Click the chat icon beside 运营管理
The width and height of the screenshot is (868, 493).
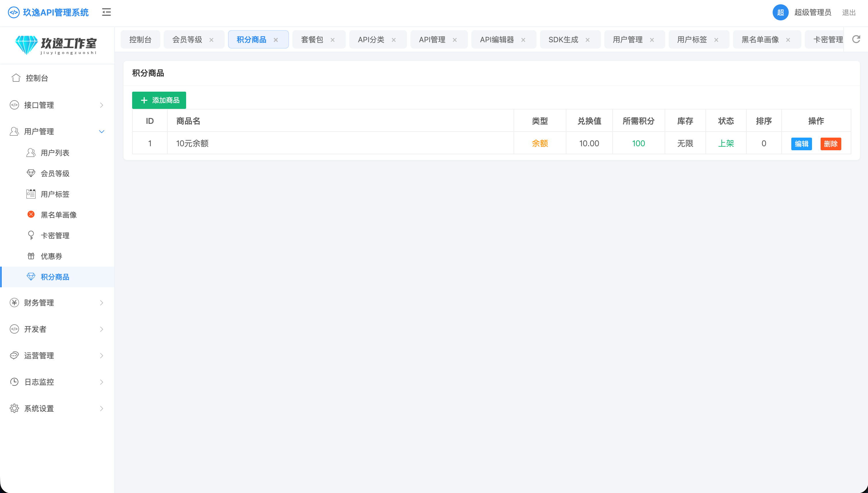[14, 355]
